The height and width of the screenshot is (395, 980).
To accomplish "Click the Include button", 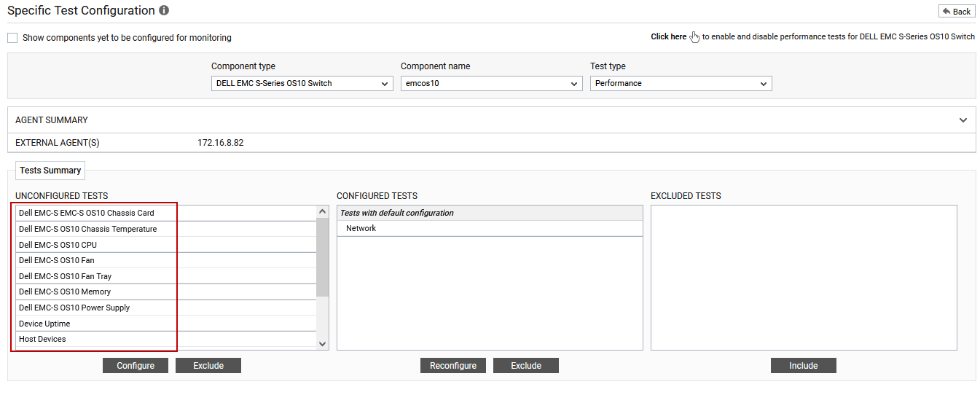I will click(x=804, y=366).
